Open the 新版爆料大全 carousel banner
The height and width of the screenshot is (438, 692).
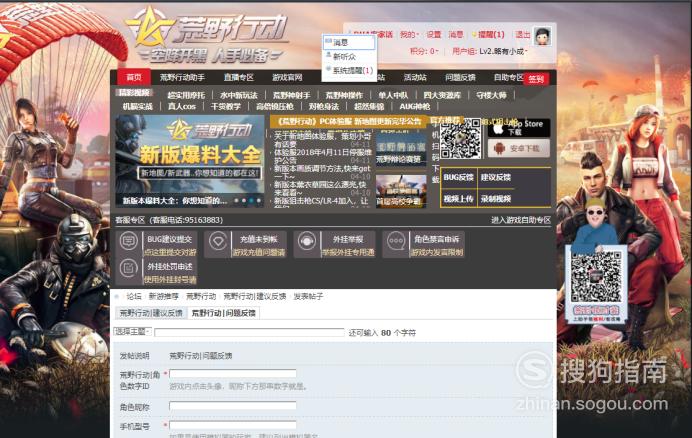point(190,161)
